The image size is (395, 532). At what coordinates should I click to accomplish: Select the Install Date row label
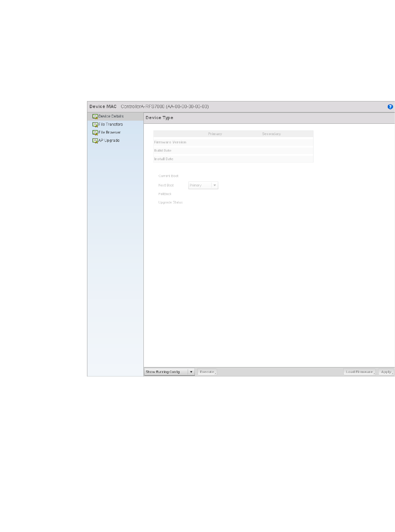163,159
